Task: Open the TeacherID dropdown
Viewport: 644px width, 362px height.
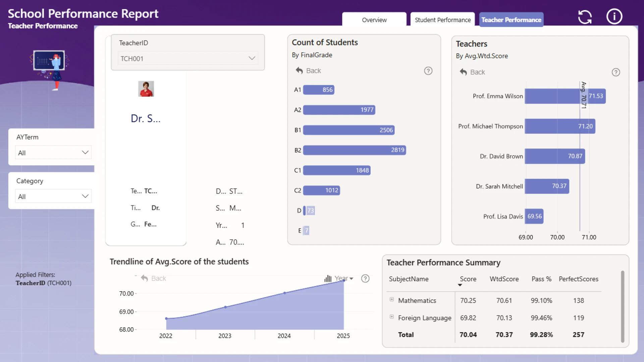Action: [187, 58]
